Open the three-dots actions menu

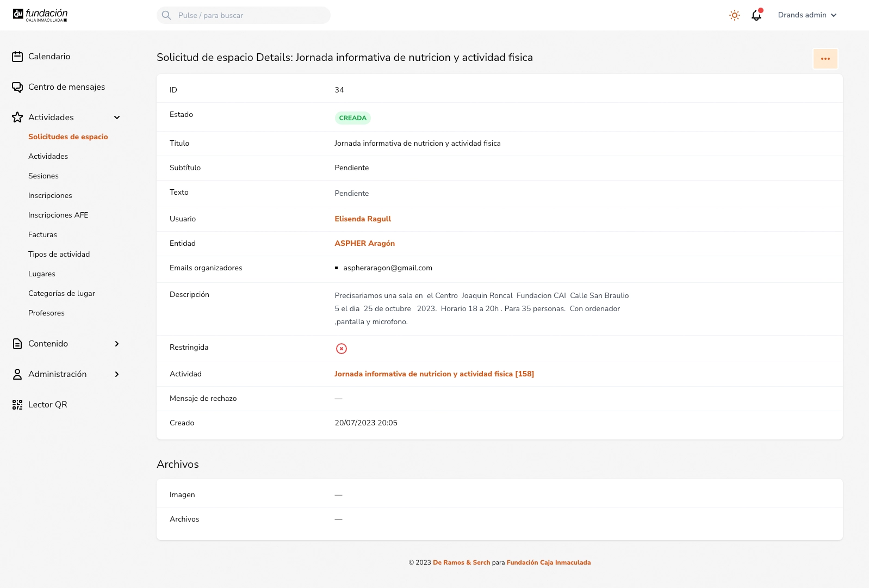click(x=825, y=59)
